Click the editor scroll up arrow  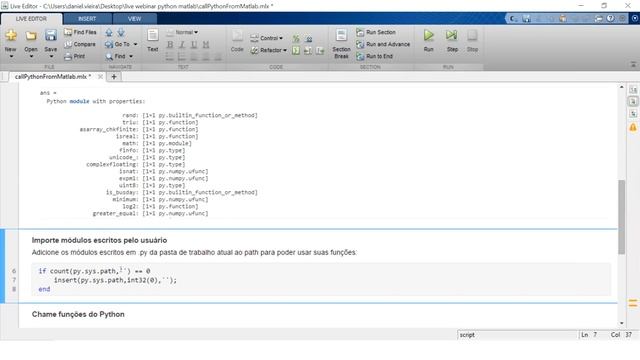pos(622,87)
